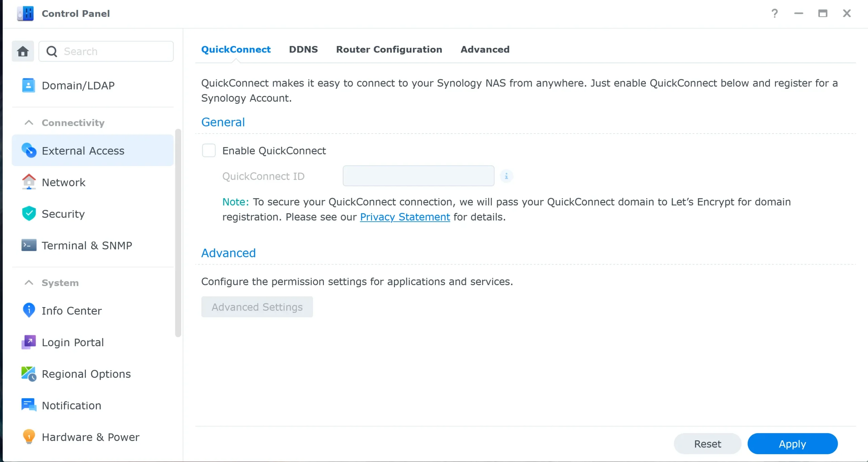
Task: Click the Apply button
Action: 792,444
